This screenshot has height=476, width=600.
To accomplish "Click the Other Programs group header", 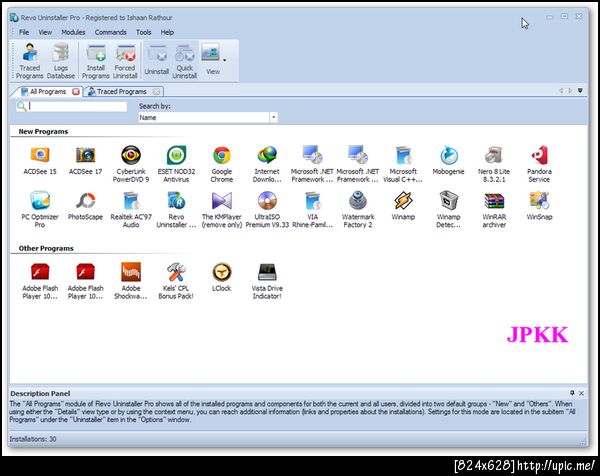I will coord(46,248).
